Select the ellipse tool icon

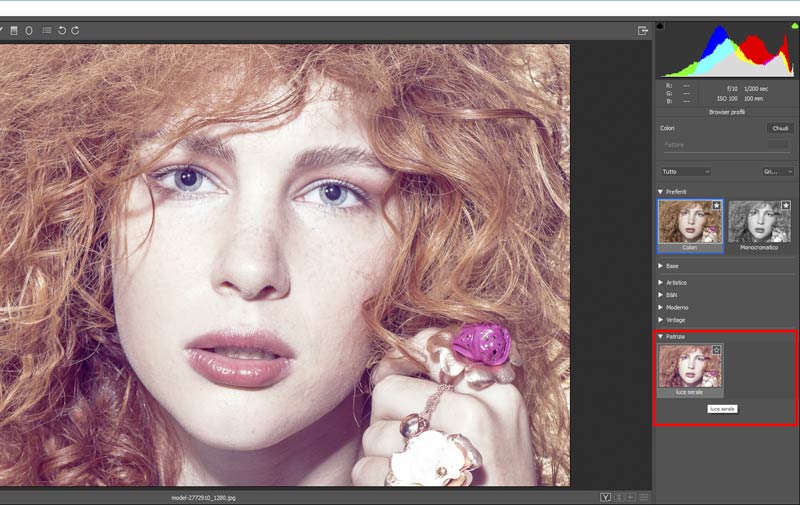(x=29, y=31)
